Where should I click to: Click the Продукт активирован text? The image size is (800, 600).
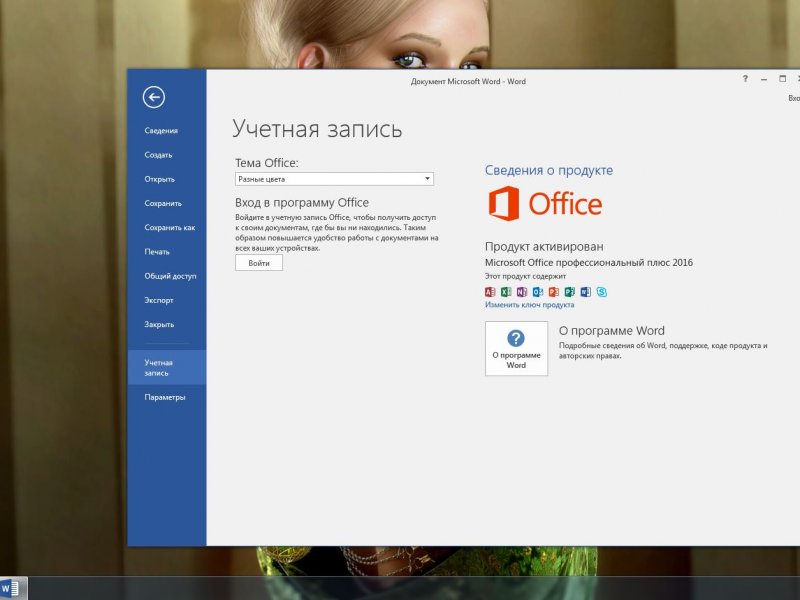(x=544, y=247)
